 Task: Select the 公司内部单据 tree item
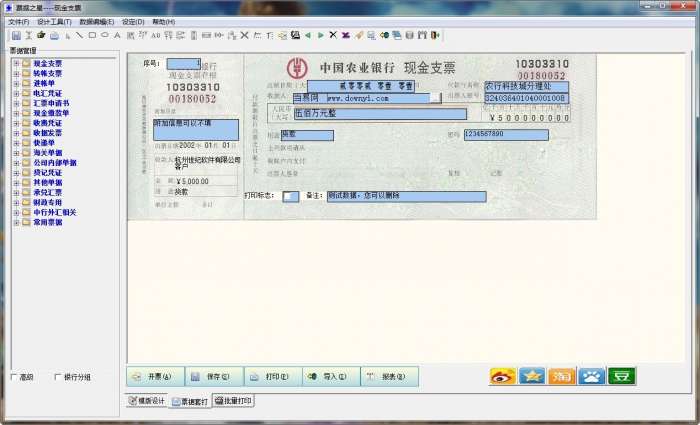[55, 163]
